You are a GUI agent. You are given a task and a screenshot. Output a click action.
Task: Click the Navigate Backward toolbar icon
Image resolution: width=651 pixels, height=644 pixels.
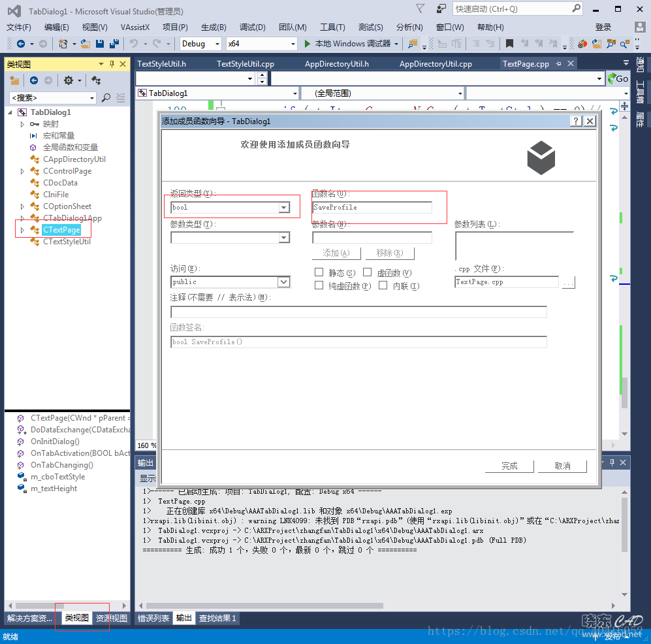(x=20, y=44)
